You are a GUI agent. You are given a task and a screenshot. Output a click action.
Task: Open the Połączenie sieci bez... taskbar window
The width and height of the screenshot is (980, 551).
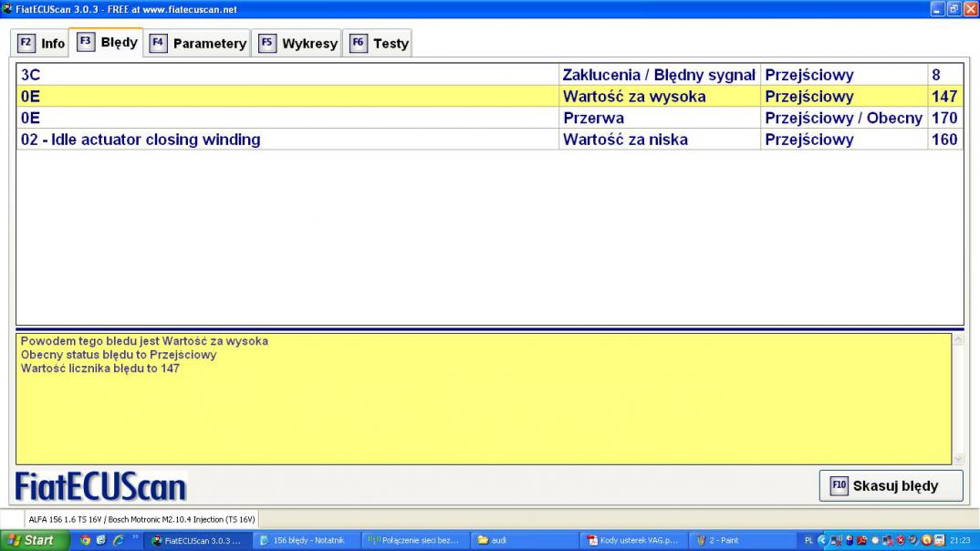[x=415, y=540]
